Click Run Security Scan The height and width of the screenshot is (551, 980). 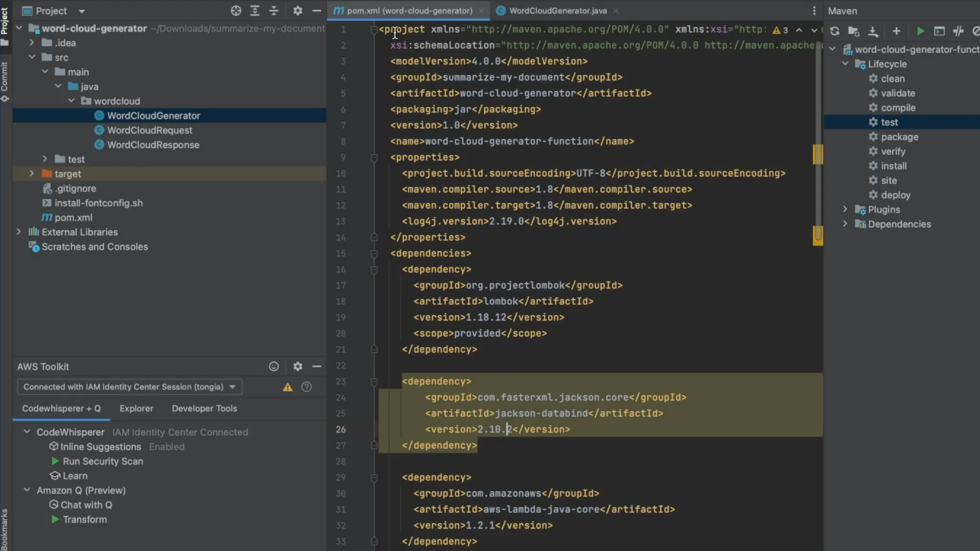102,462
